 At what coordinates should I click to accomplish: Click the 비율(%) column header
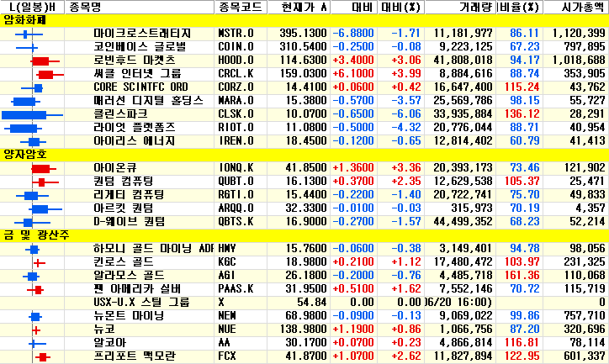coord(520,7)
